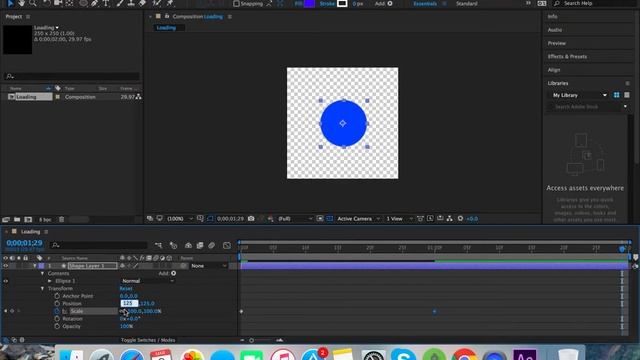Expand the Ellipse 1 group
The height and width of the screenshot is (360, 640).
click(x=50, y=281)
